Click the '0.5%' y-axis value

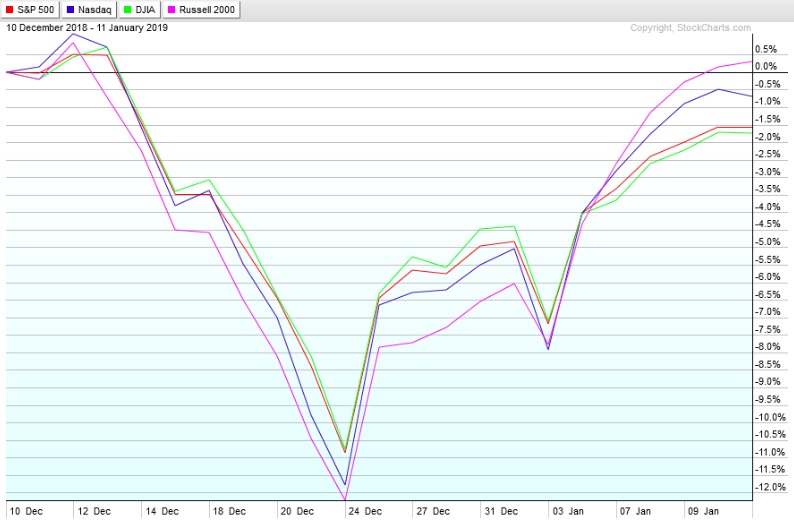point(766,49)
